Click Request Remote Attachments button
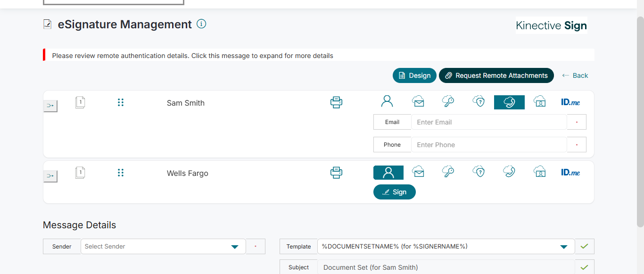 pyautogui.click(x=496, y=75)
